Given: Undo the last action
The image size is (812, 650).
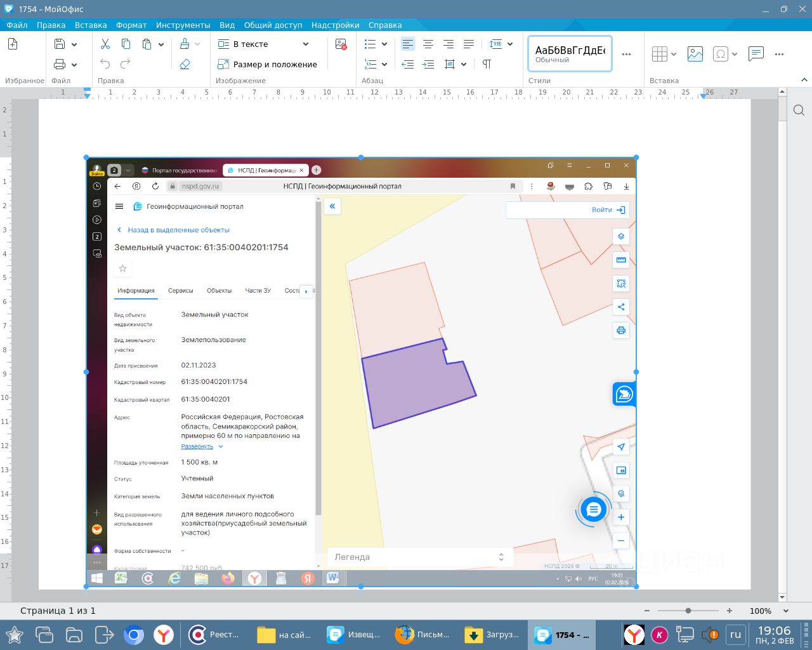Looking at the screenshot, I should [105, 64].
